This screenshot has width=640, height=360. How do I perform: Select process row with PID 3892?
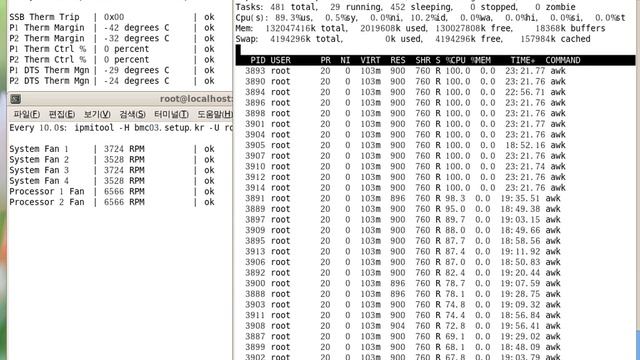click(403, 273)
